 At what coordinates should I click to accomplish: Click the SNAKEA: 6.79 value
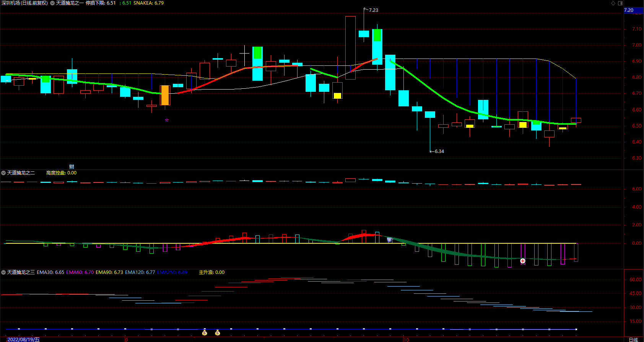tap(148, 3)
